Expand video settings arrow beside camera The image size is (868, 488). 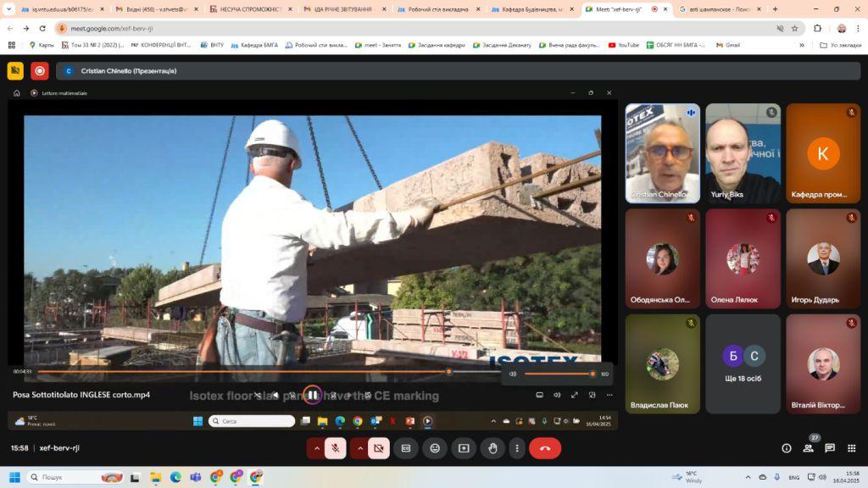[x=359, y=448]
